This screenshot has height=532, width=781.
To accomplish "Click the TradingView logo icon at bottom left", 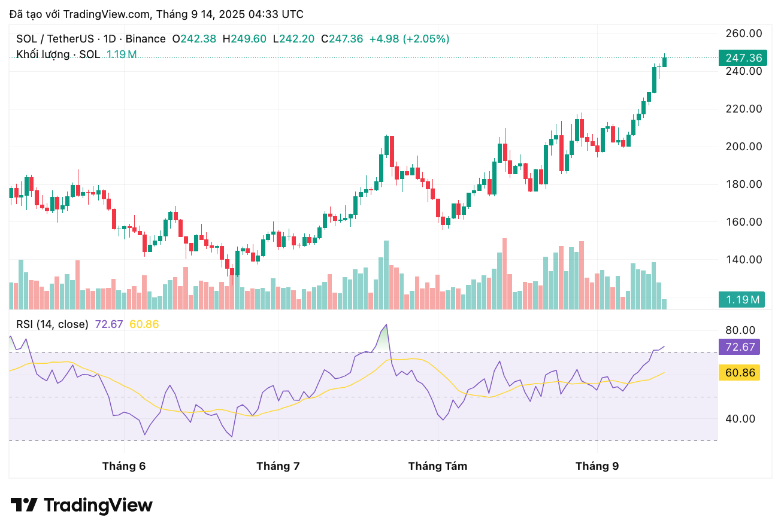I will 25,505.
